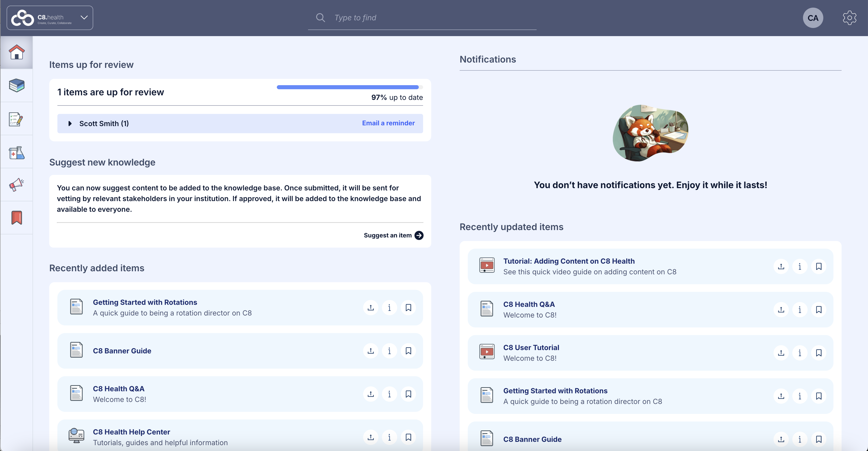
Task: Open the Home page from sidebar
Action: [x=17, y=52]
